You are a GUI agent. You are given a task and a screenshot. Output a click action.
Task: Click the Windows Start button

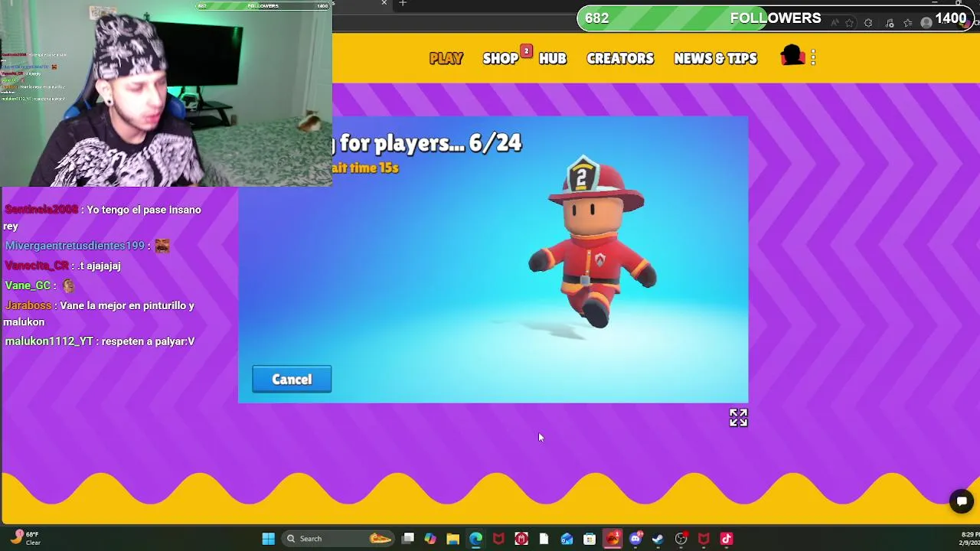coord(268,539)
